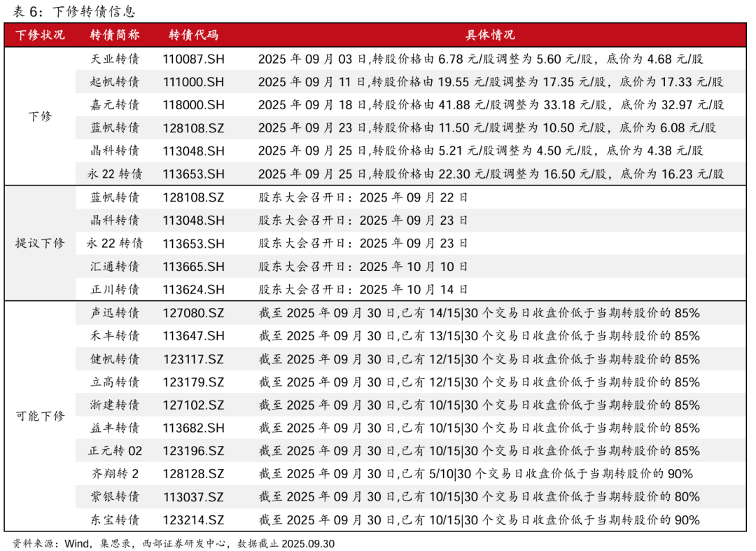Select the 嘉元转债 cell
The image size is (756, 551).
[x=115, y=104]
